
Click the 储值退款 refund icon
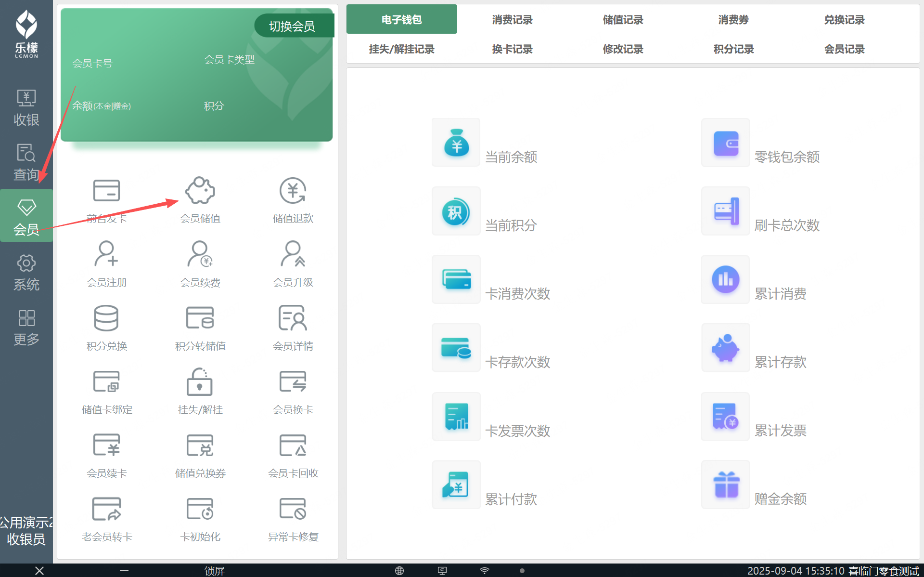(293, 191)
